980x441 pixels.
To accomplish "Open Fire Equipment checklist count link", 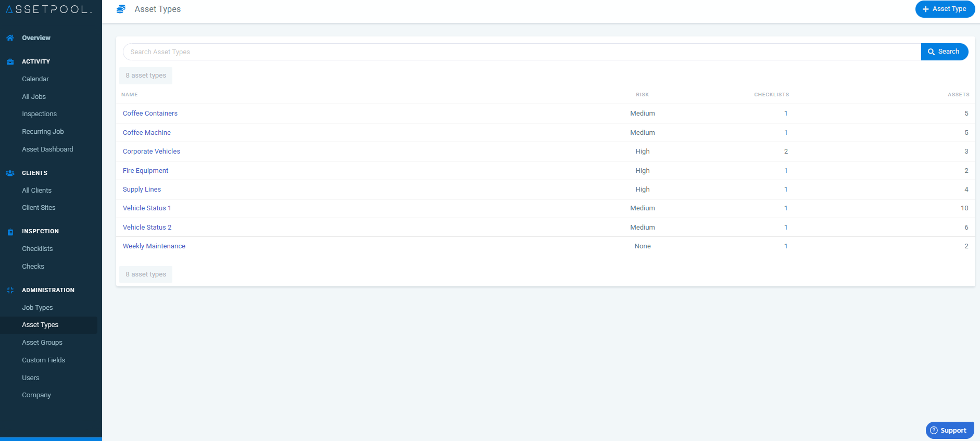I will click(x=786, y=171).
